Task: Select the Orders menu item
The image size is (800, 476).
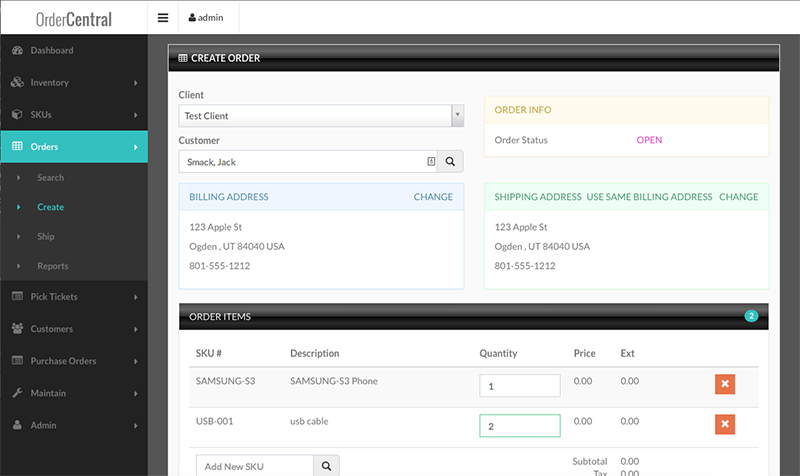Action: pos(74,147)
